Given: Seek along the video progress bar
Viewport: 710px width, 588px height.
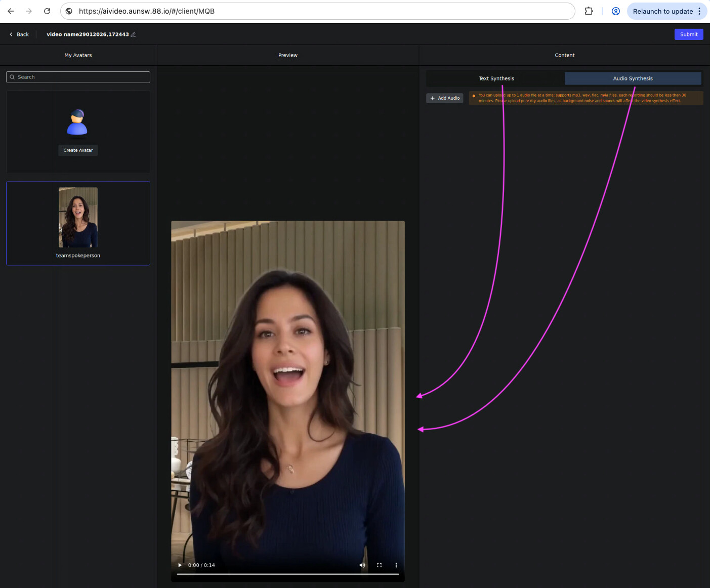Looking at the screenshot, I should click(x=287, y=574).
